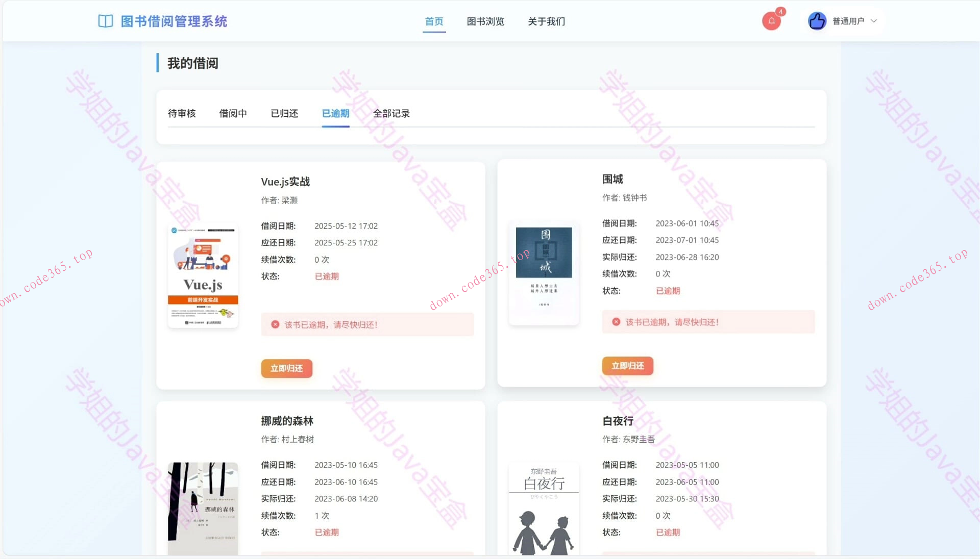The height and width of the screenshot is (559, 980).
Task: Click error icon in 围城 overdue alert
Action: [616, 322]
